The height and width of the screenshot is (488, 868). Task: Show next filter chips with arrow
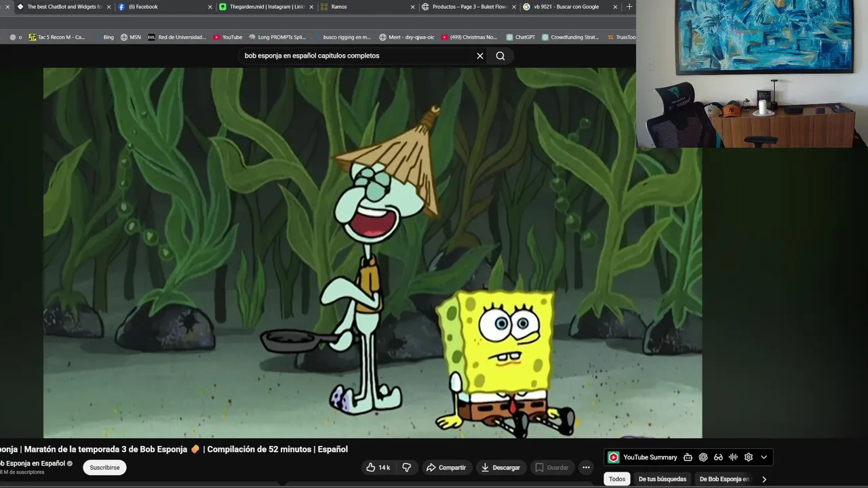764,479
